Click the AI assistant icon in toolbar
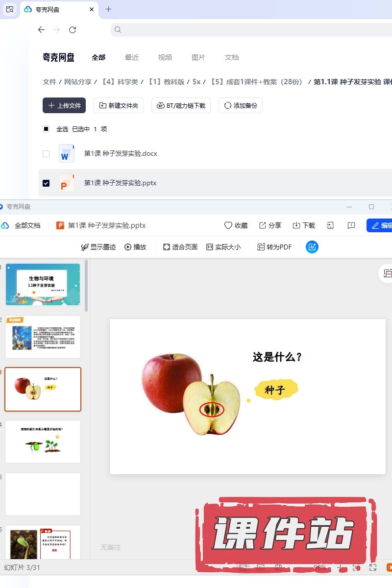392x588 pixels. click(312, 247)
